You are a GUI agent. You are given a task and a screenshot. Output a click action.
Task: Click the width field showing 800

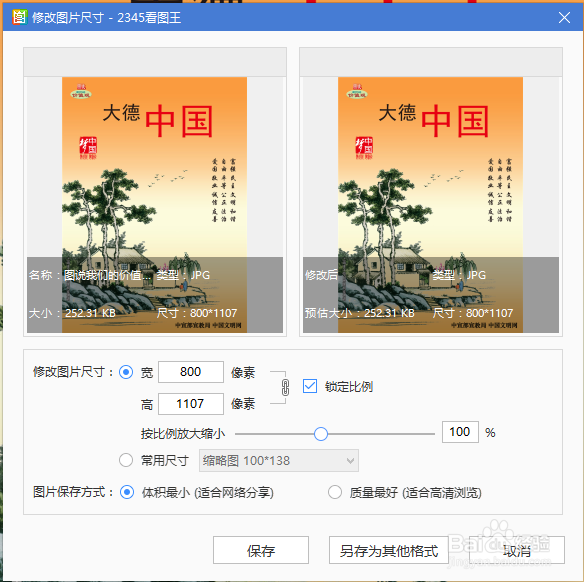tap(191, 372)
